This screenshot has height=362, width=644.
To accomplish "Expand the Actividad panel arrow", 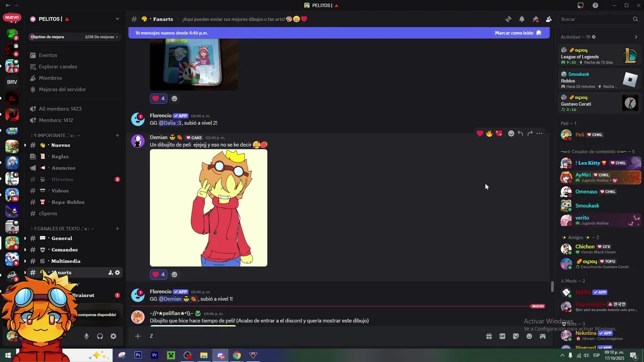I will (x=636, y=37).
